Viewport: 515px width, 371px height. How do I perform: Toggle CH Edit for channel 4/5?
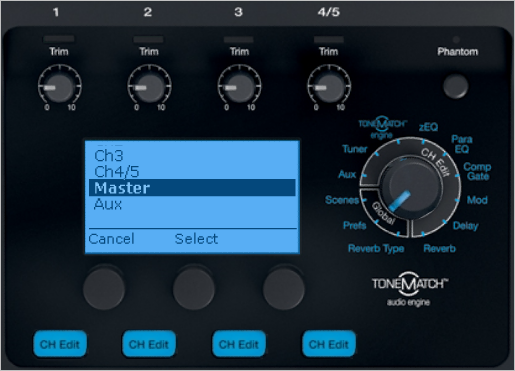(329, 344)
